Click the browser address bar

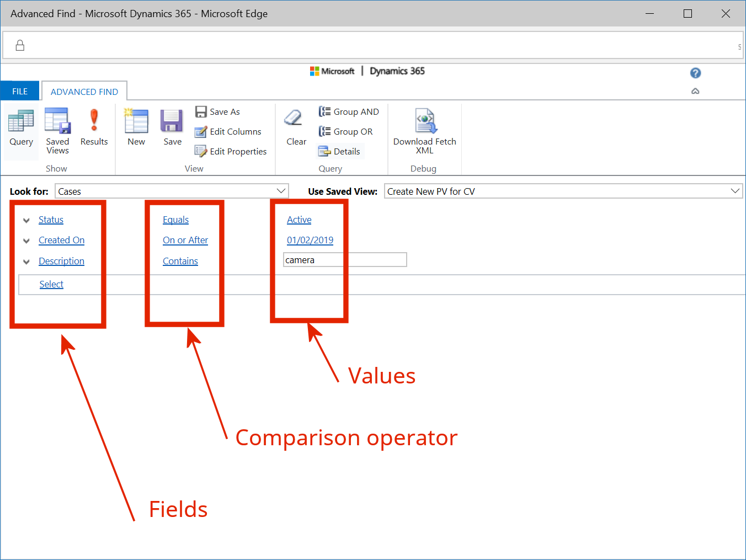point(372,45)
